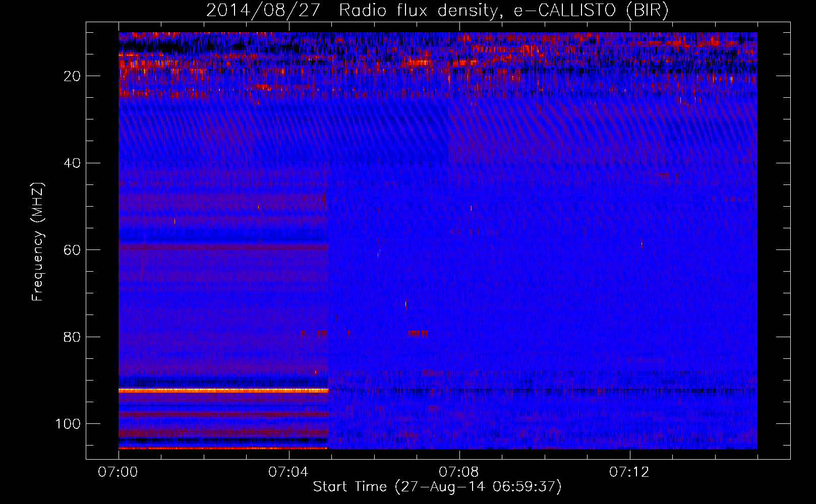Click the "Frequency (MHZ)" y-axis label
Screen dimensions: 816x504
pos(38,242)
